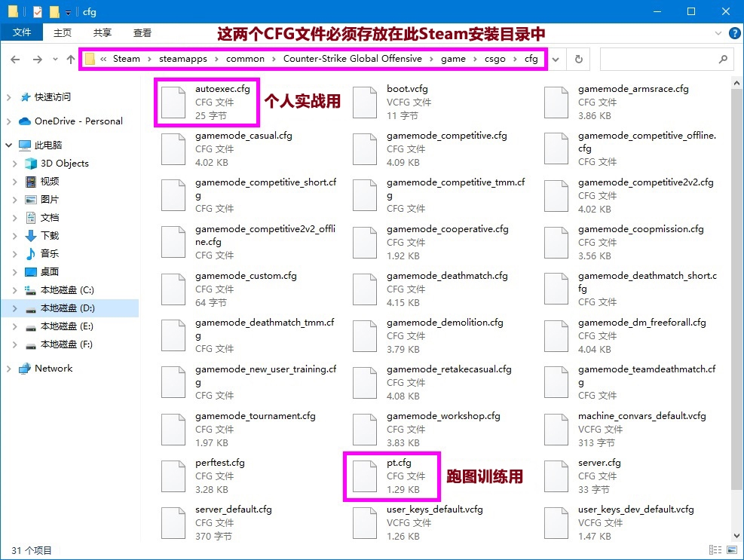
Task: Select the gamemode_casual.cfg file icon
Action: [173, 149]
